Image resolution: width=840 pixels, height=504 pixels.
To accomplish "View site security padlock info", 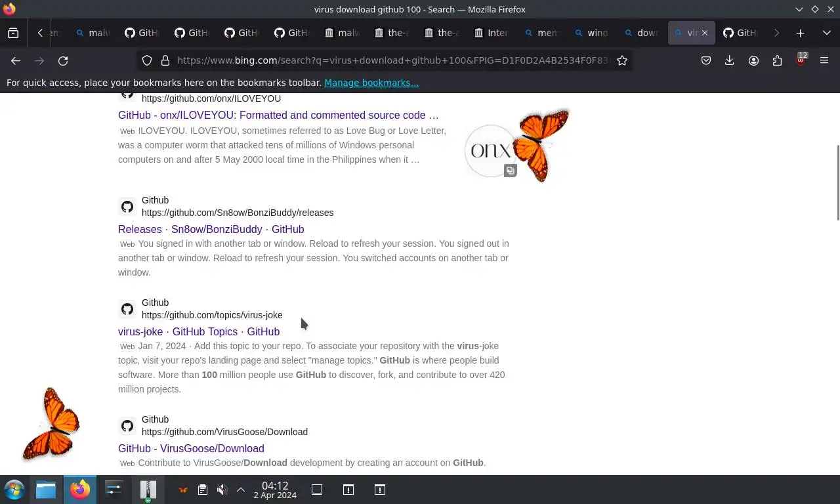I will [165, 60].
